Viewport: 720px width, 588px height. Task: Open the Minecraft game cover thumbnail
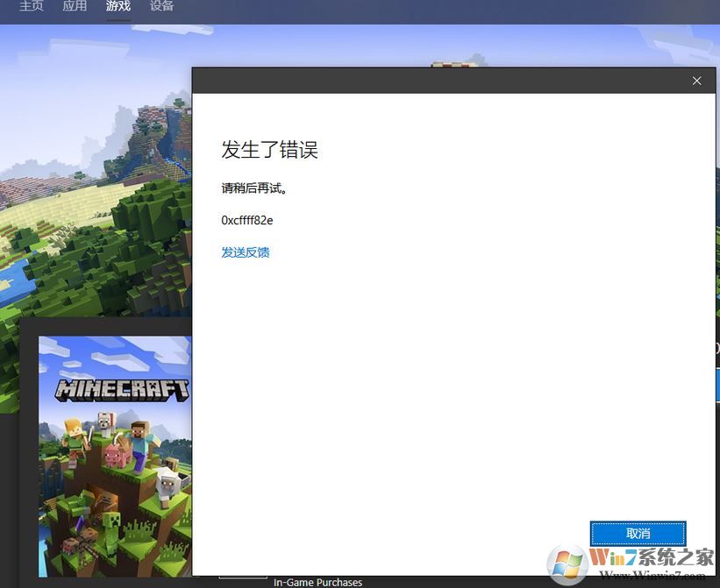(114, 456)
